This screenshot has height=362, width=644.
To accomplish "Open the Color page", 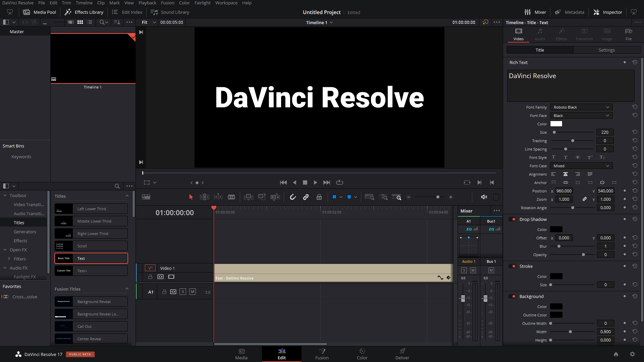I will [x=362, y=354].
